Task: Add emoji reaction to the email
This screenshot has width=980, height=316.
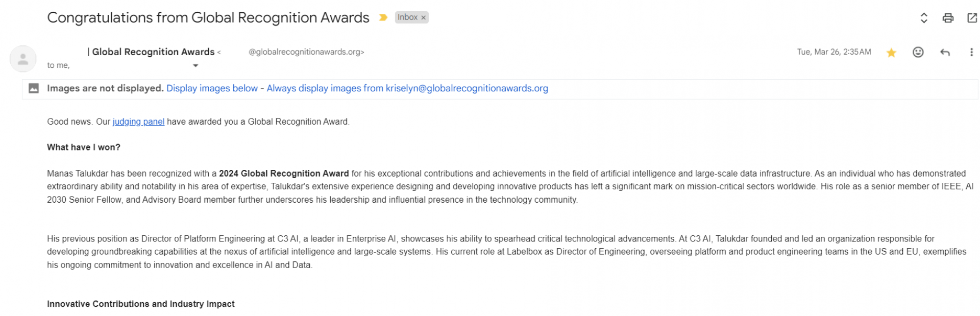Action: pyautogui.click(x=918, y=52)
